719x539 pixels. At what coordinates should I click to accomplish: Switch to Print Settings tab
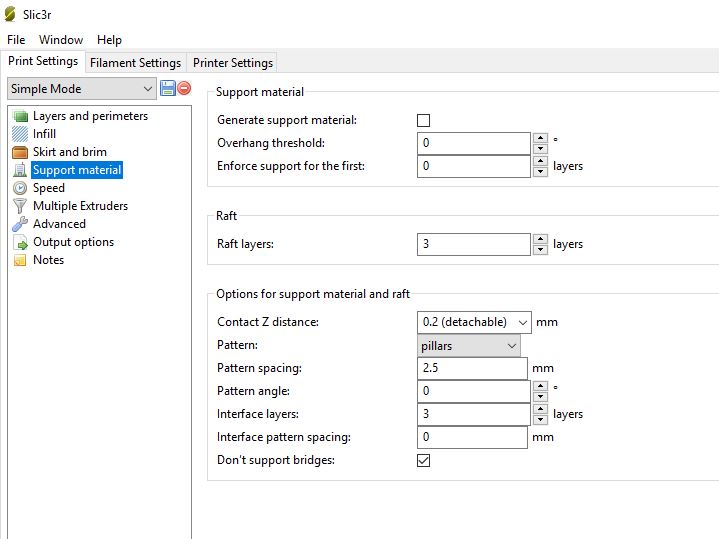click(x=43, y=61)
